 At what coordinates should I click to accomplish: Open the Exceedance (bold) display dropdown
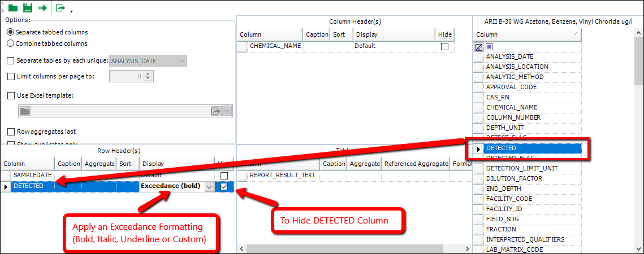209,186
